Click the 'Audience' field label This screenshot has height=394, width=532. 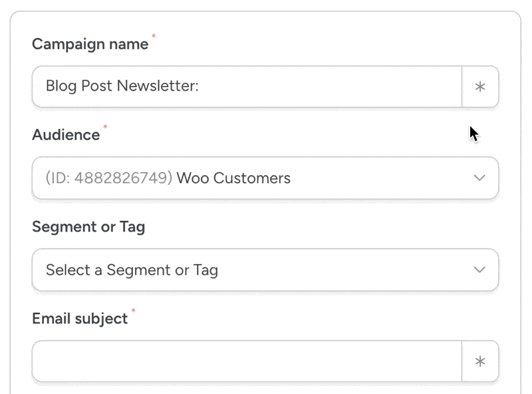tap(66, 135)
